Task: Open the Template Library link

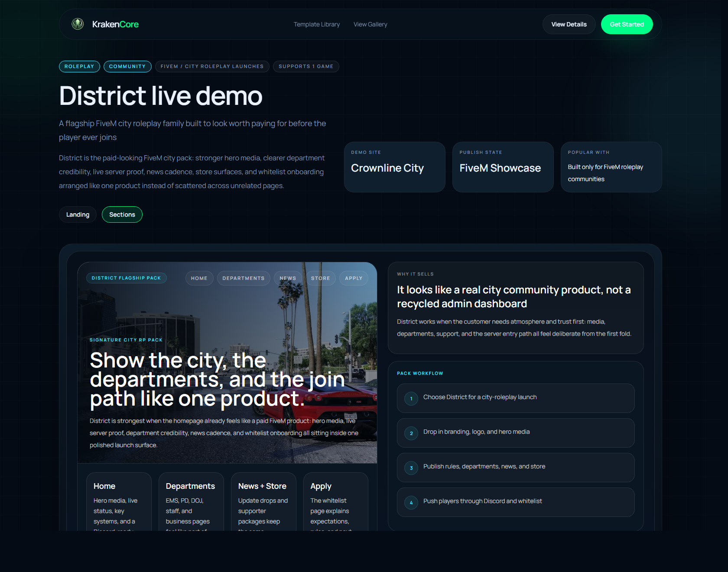Action: click(317, 24)
